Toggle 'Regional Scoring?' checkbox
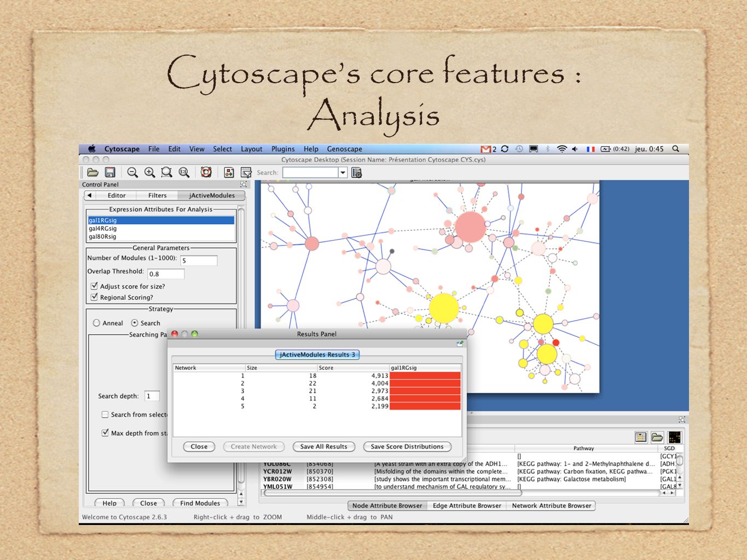This screenshot has height=560, width=747. (x=94, y=297)
